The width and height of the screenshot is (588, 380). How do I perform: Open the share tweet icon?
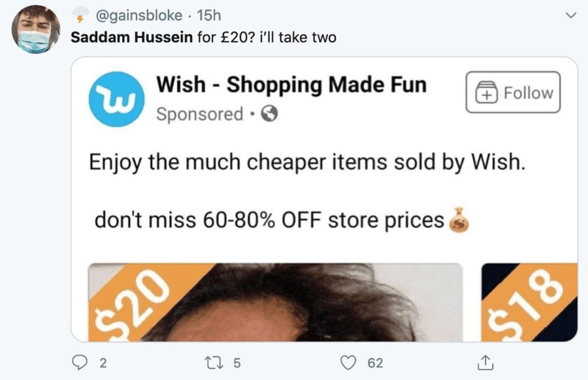485,362
